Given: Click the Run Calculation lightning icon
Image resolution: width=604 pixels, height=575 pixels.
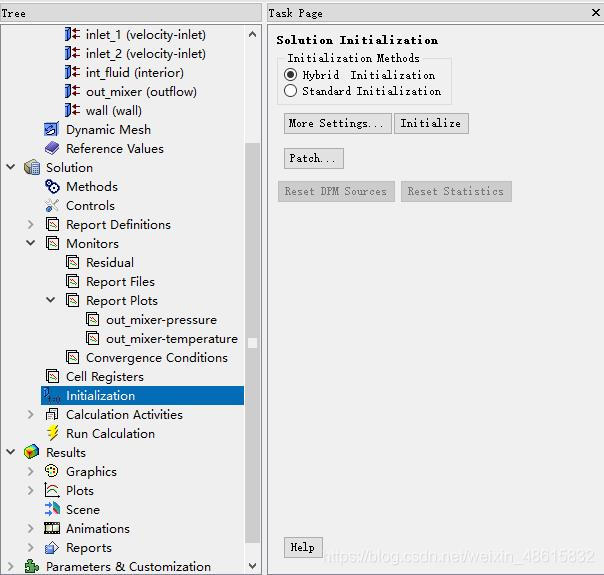Looking at the screenshot, I should 52,434.
